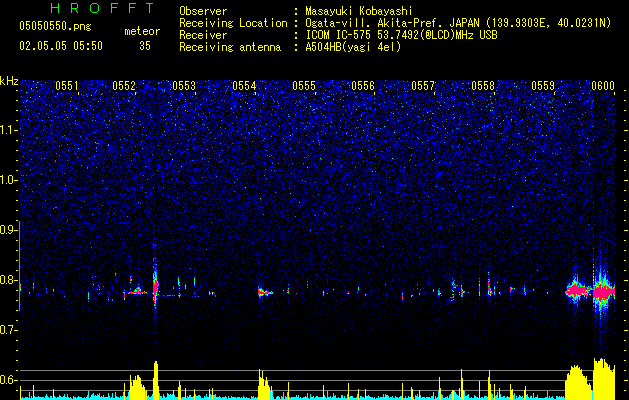Click the 0.9 frequency axis label
Image resolution: width=629 pixels, height=400 pixels.
pyautogui.click(x=9, y=230)
